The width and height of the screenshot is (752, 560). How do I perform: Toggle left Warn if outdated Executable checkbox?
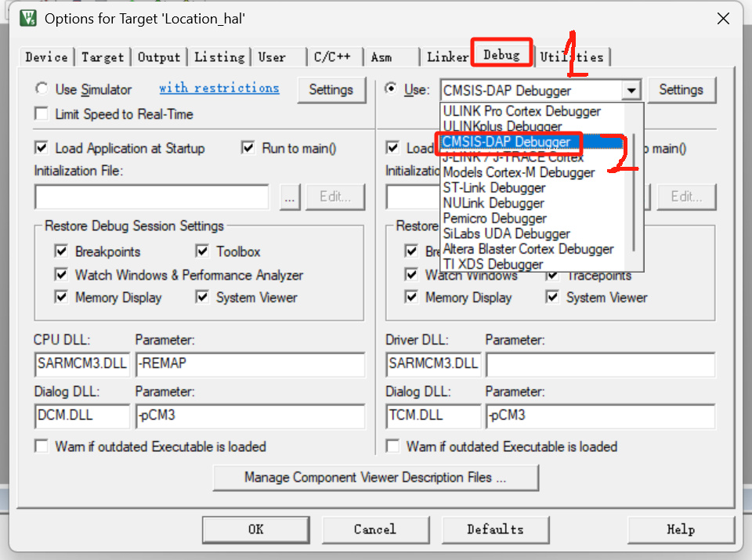(42, 446)
